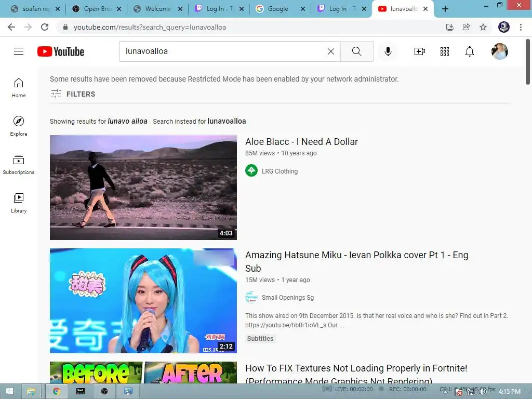Open the search FILTERS panel
Image resolution: width=532 pixels, height=399 pixels.
[73, 94]
